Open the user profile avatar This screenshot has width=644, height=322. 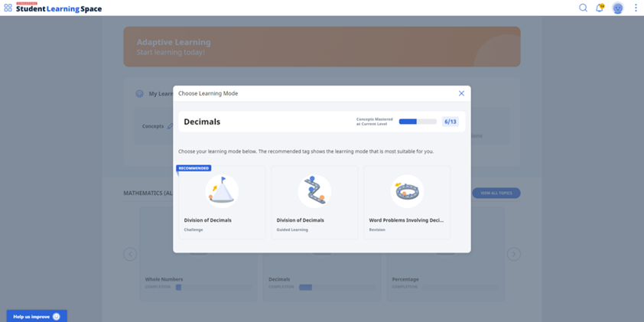click(618, 8)
